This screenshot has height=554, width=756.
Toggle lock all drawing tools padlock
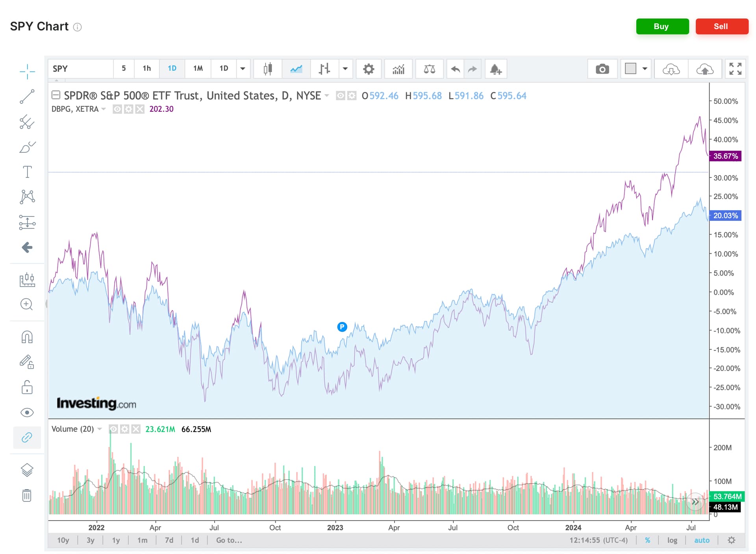pos(27,387)
